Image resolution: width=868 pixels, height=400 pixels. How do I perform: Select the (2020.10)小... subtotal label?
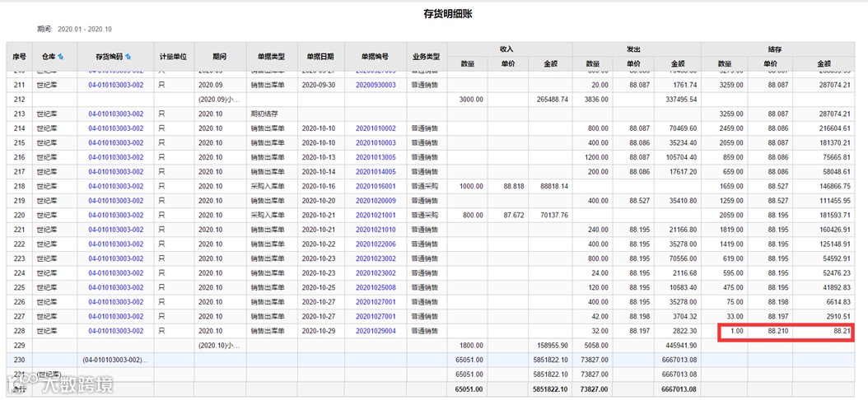click(x=219, y=345)
